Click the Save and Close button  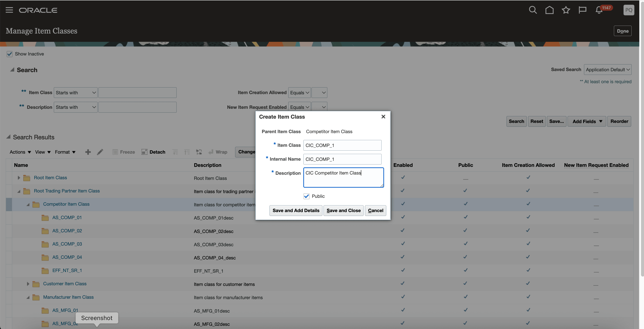[x=343, y=211]
